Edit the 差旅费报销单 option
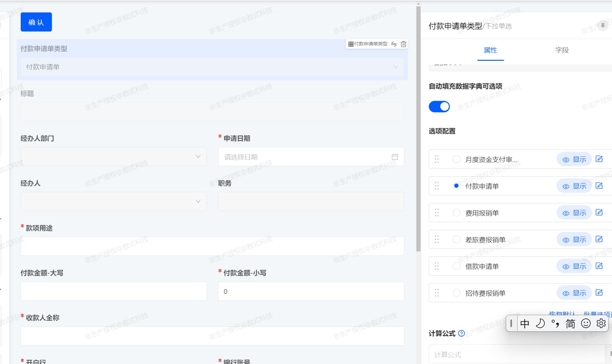The width and height of the screenshot is (612, 364). pos(599,239)
